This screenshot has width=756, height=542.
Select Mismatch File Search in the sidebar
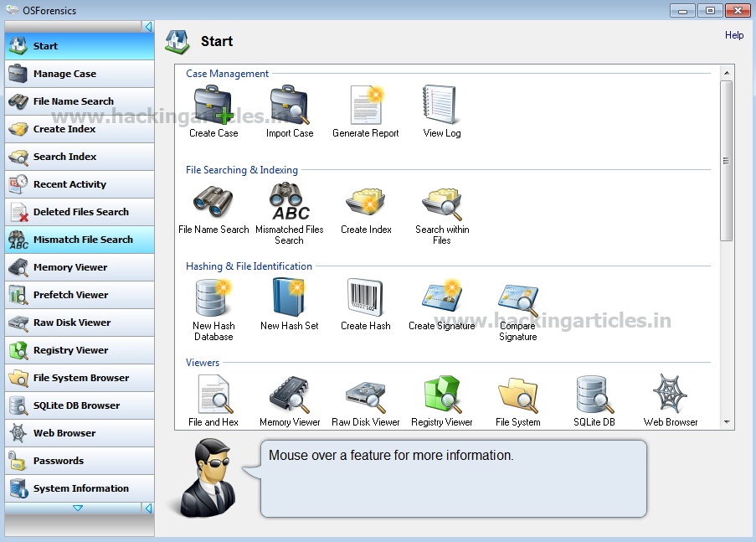coord(80,240)
